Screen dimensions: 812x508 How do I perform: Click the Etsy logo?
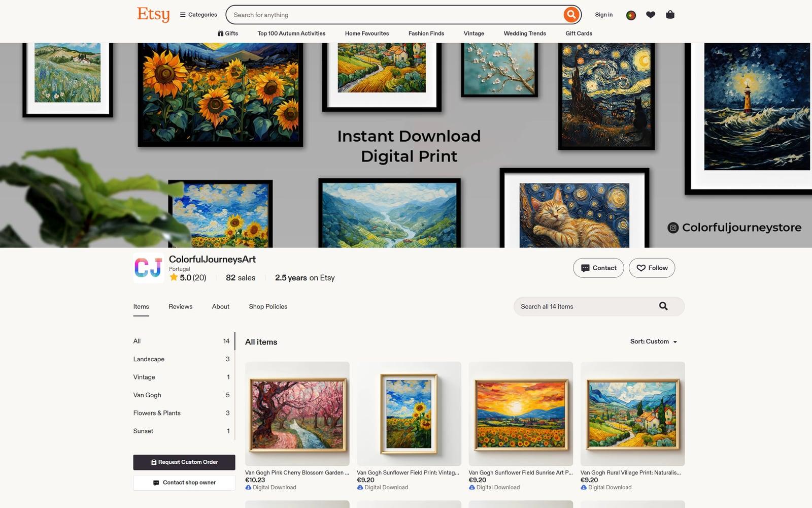[153, 15]
